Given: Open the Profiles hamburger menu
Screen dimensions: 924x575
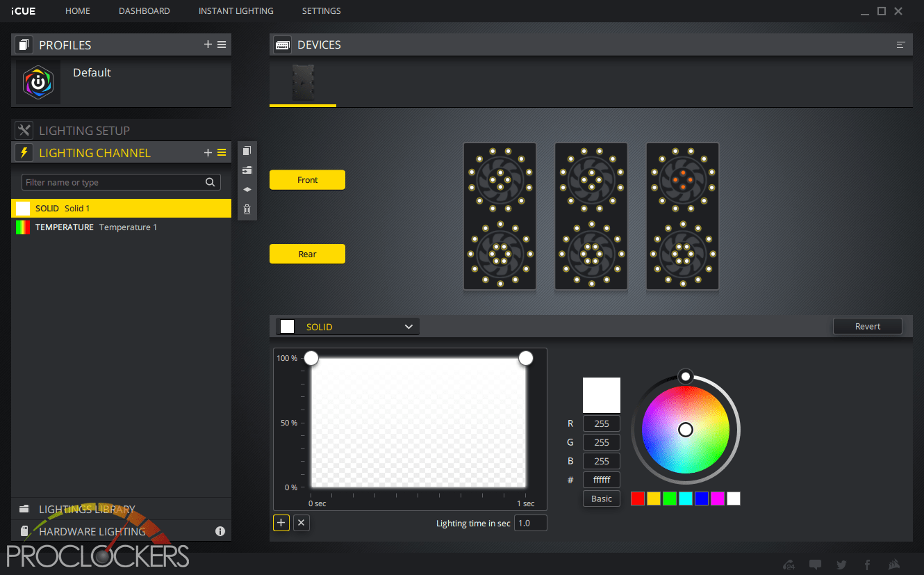Looking at the screenshot, I should click(x=222, y=44).
